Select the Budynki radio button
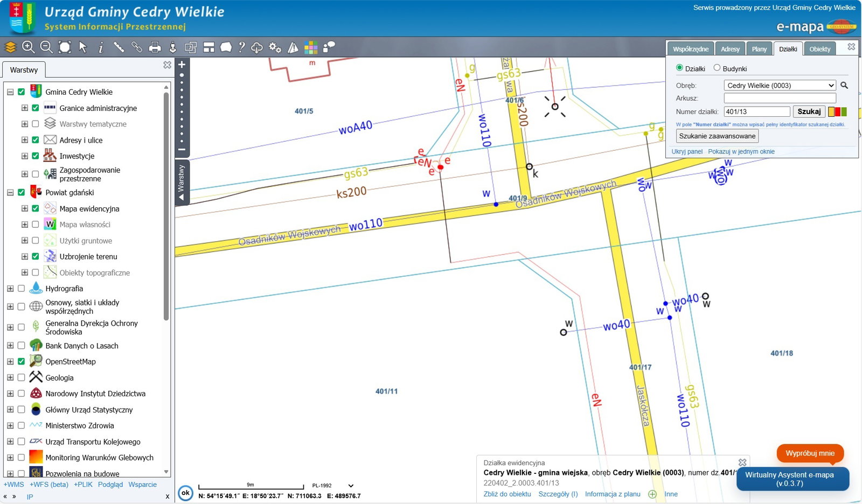The height and width of the screenshot is (504, 862). (717, 68)
